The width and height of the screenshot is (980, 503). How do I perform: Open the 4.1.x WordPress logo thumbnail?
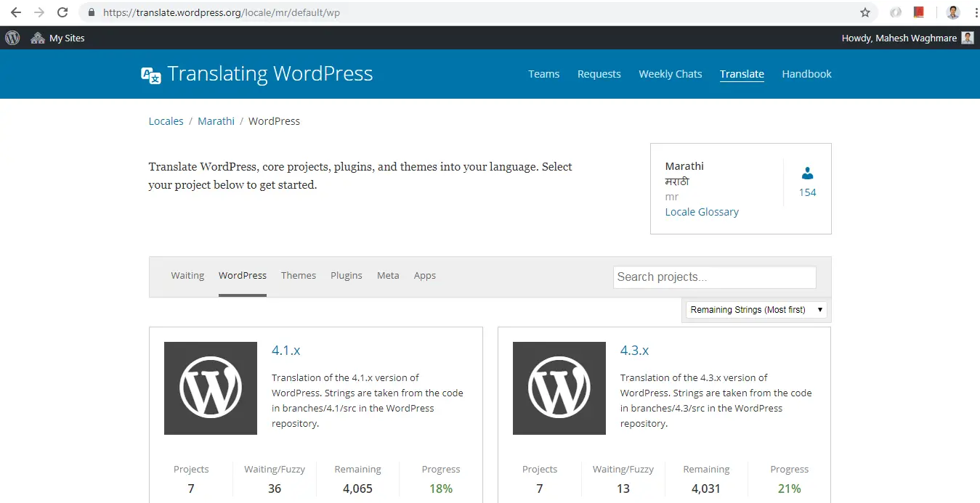point(211,388)
